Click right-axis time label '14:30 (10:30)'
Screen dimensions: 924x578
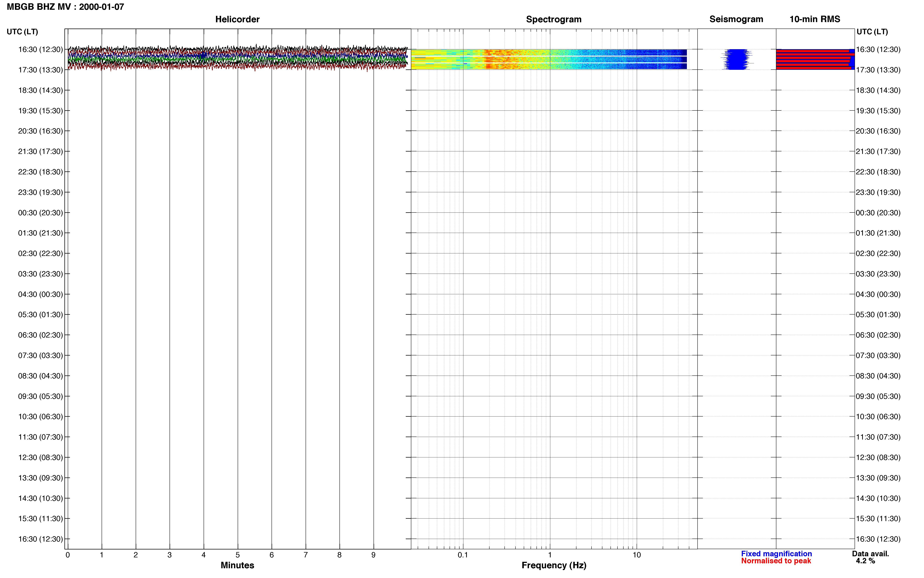point(878,498)
